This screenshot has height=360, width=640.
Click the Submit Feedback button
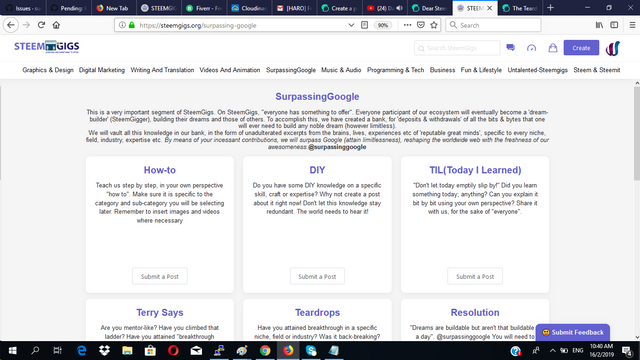pyautogui.click(x=573, y=332)
